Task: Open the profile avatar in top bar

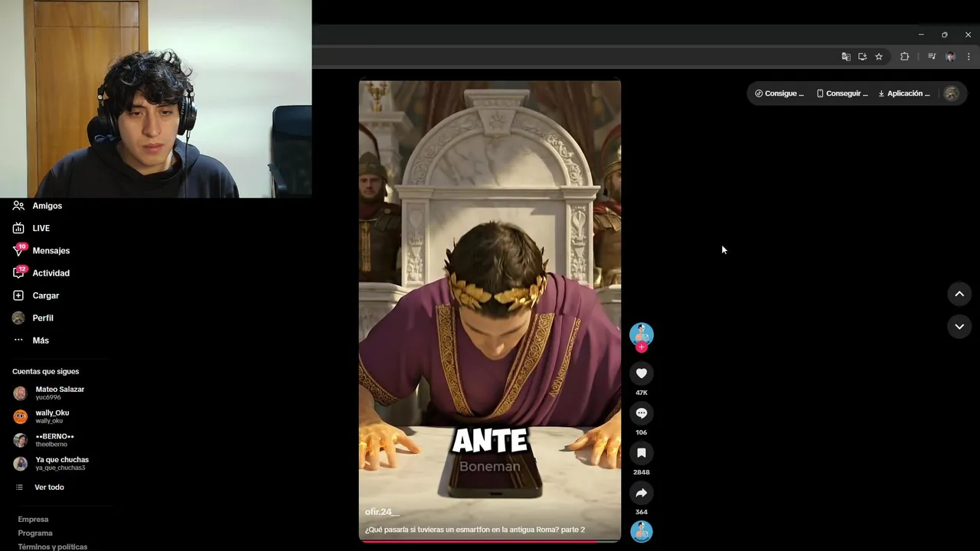Action: coord(952,93)
